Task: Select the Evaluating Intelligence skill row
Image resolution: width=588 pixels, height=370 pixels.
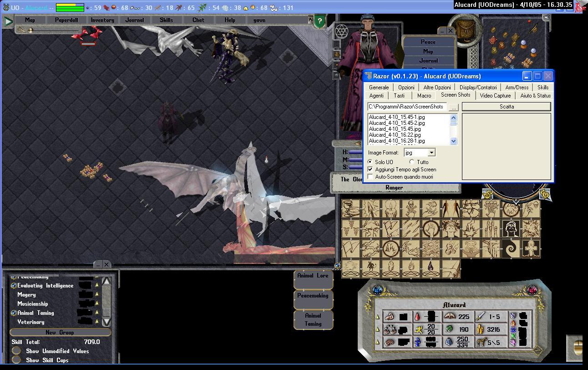Action: 45,286
